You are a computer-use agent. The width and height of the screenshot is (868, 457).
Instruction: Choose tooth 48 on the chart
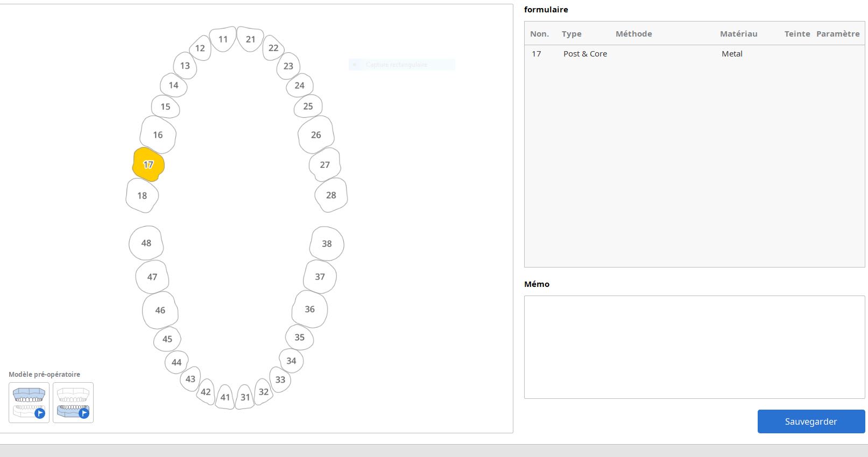coord(146,243)
